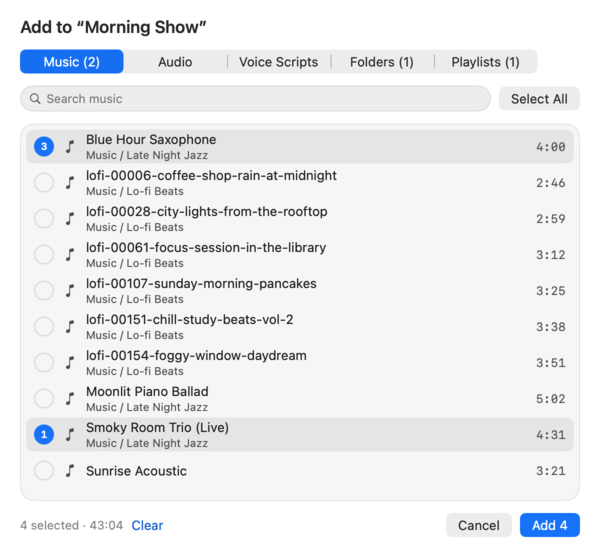Deselect Smoky Room Trio (Live) numbered circle
Viewport: 600px width, 557px height.
point(44,434)
